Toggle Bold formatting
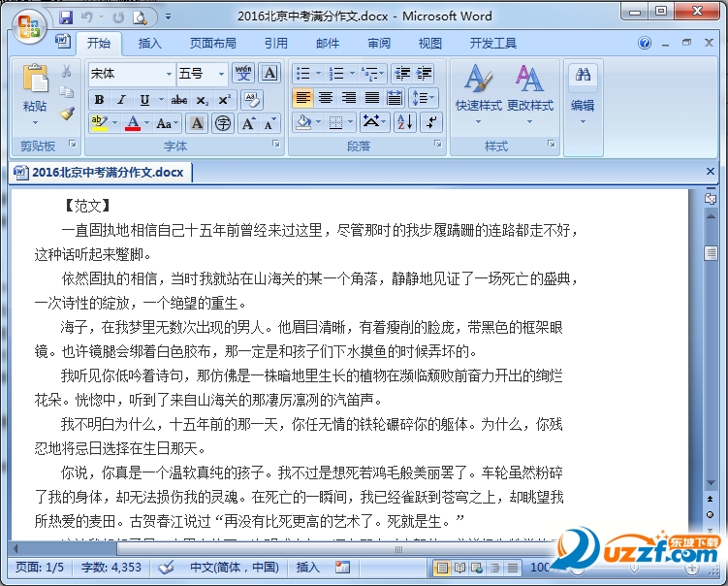728x586 pixels. coord(99,100)
